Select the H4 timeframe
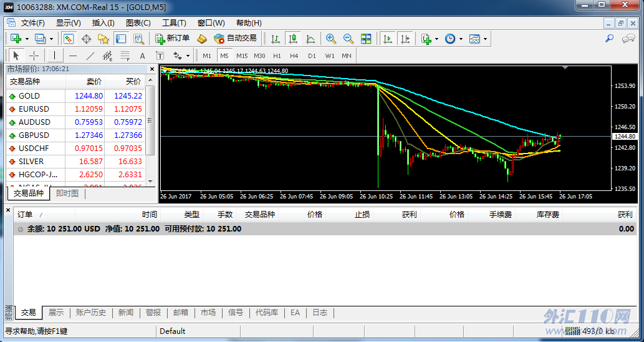 coord(294,56)
